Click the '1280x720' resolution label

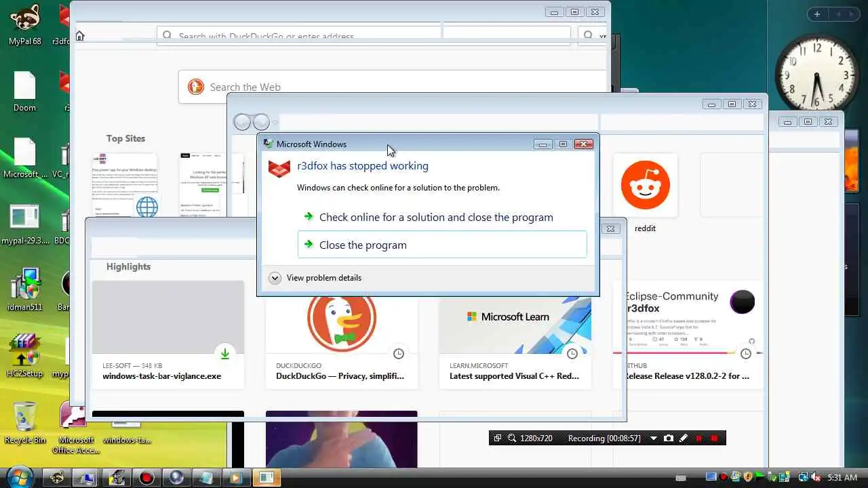pos(536,439)
